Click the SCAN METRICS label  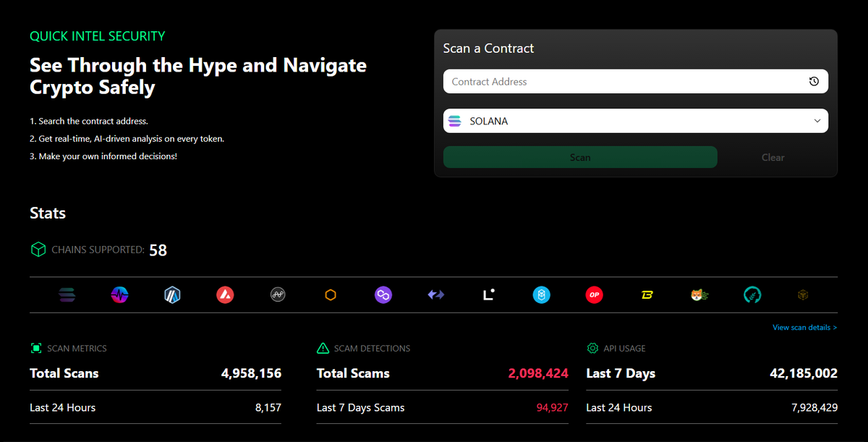77,349
